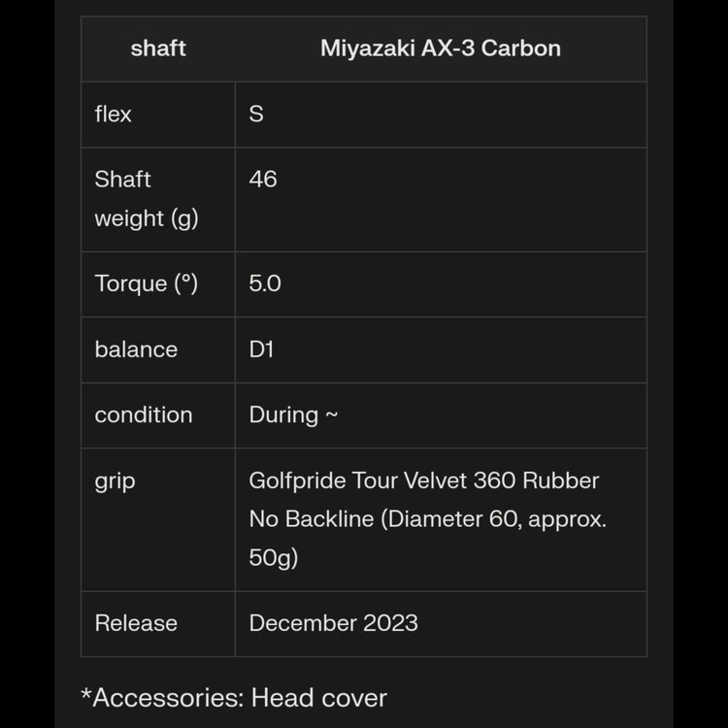Click the "balance" row label
This screenshot has height=728, width=728.
[136, 349]
